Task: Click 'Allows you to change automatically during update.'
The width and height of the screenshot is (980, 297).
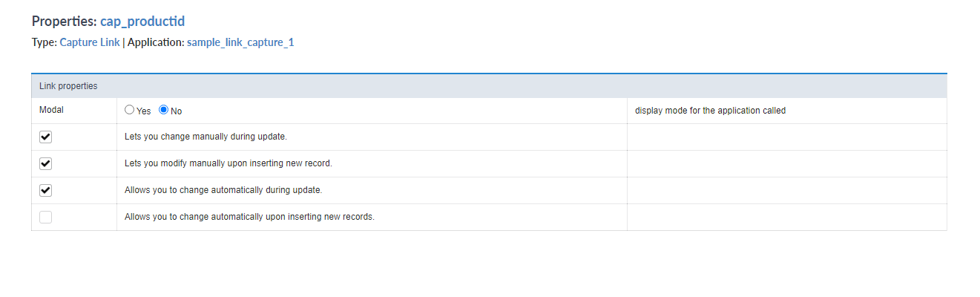Action: pyautogui.click(x=223, y=190)
